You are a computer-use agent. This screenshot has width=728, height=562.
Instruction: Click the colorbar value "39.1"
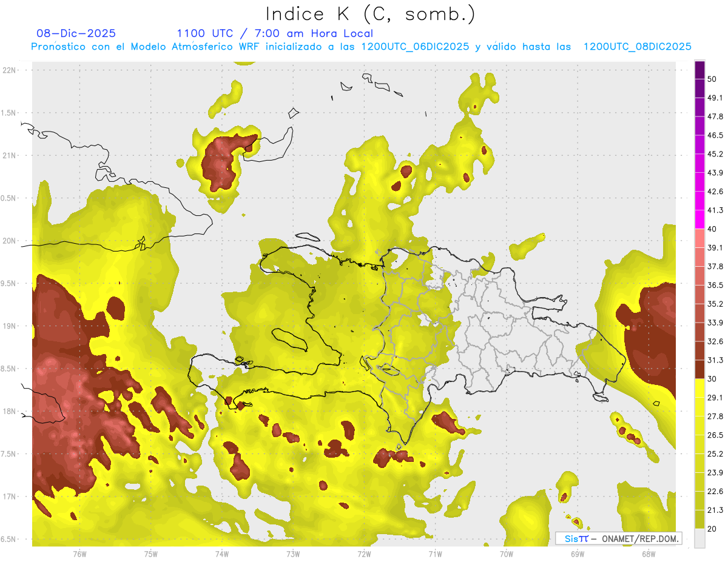[715, 247]
